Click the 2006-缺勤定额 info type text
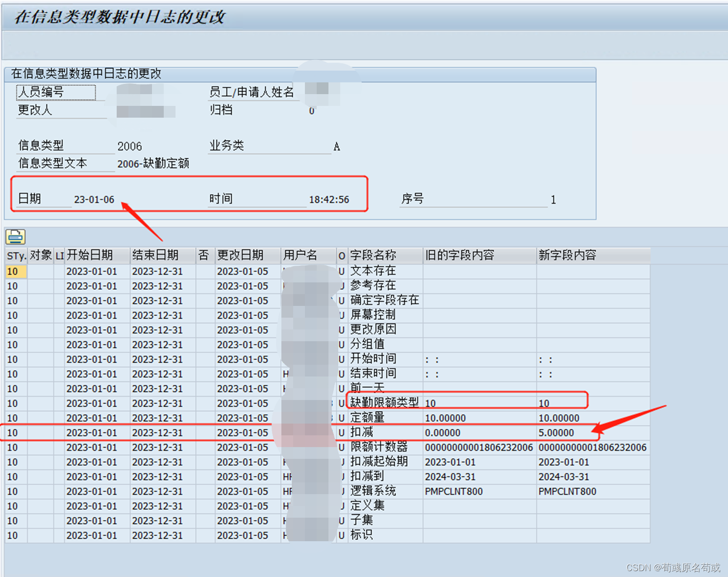The height and width of the screenshot is (577, 728). [153, 164]
